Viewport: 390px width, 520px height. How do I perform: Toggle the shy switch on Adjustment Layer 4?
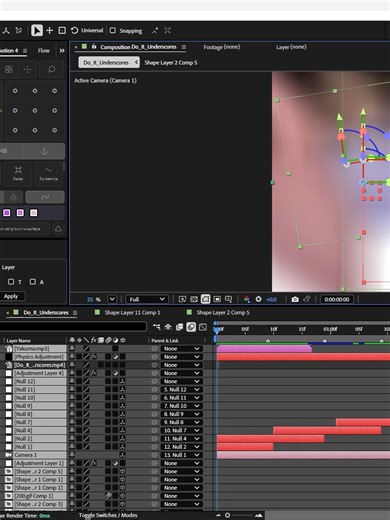click(x=72, y=373)
